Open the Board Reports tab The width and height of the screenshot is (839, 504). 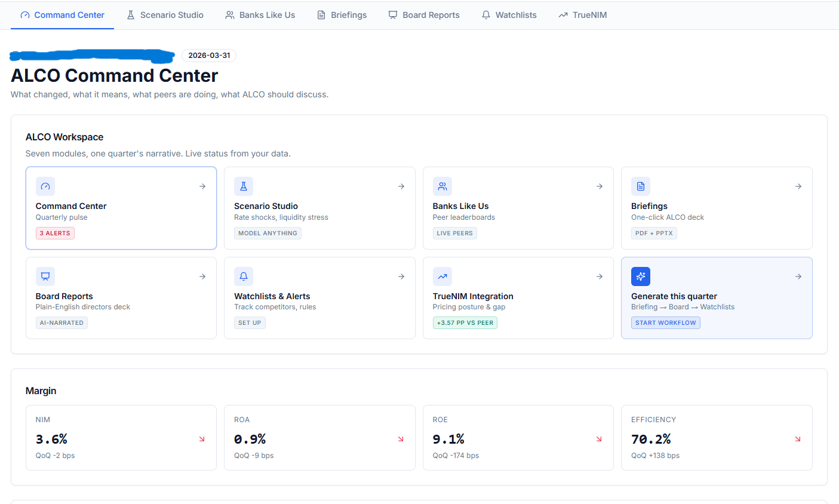click(x=424, y=15)
